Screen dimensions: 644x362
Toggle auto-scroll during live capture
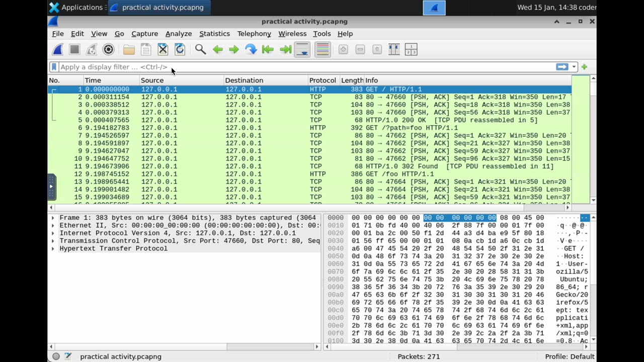click(x=302, y=49)
